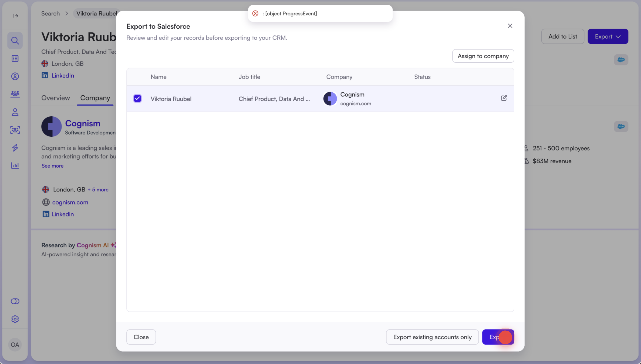Viewport: 641px width, 364px height.
Task: Uncheck the Viktoria Ruubel row checkbox
Action: pos(137,99)
